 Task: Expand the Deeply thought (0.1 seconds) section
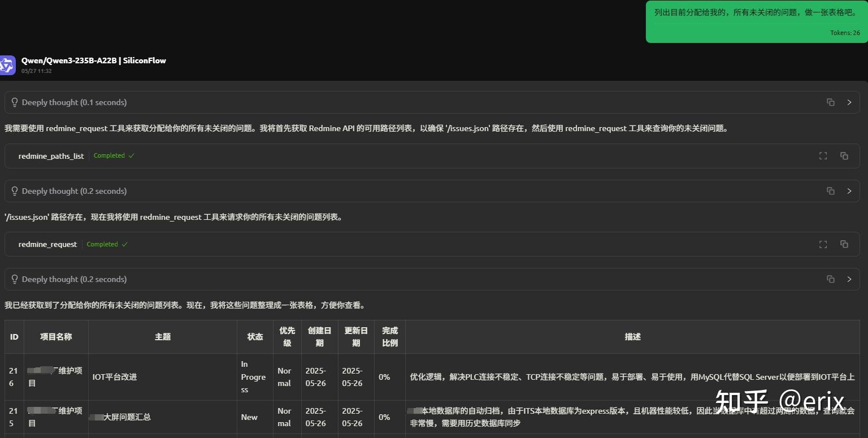pyautogui.click(x=849, y=102)
